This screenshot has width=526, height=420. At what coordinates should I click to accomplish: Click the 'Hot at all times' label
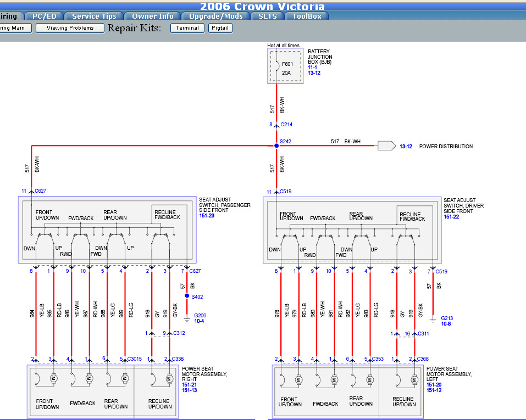(x=283, y=45)
